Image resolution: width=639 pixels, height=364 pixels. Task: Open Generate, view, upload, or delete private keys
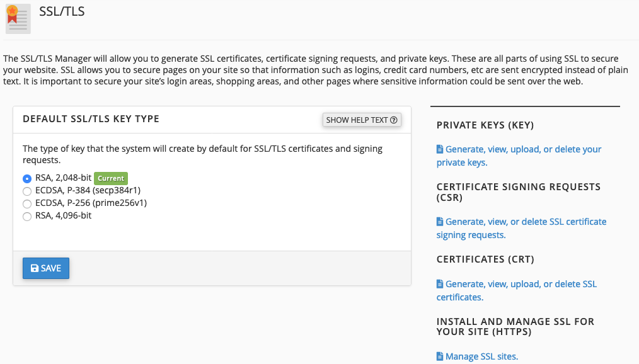coord(519,156)
